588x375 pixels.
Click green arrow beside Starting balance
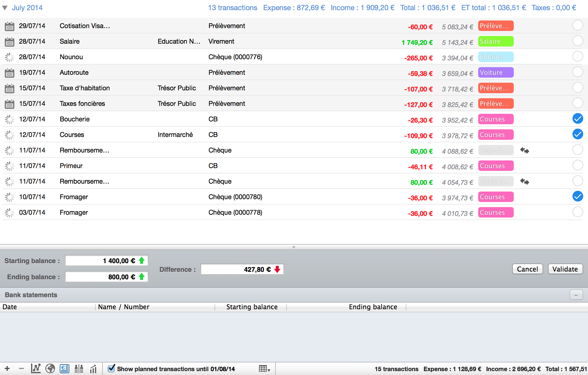[x=142, y=260]
